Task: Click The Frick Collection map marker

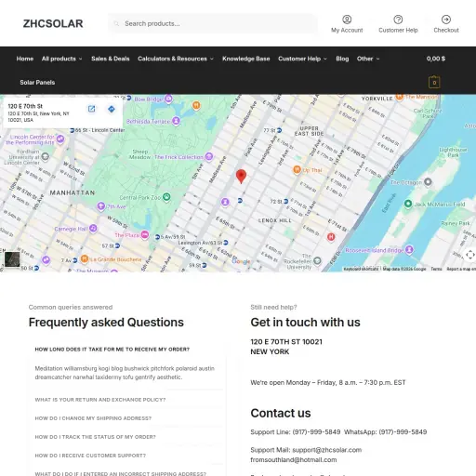Action: [209, 156]
